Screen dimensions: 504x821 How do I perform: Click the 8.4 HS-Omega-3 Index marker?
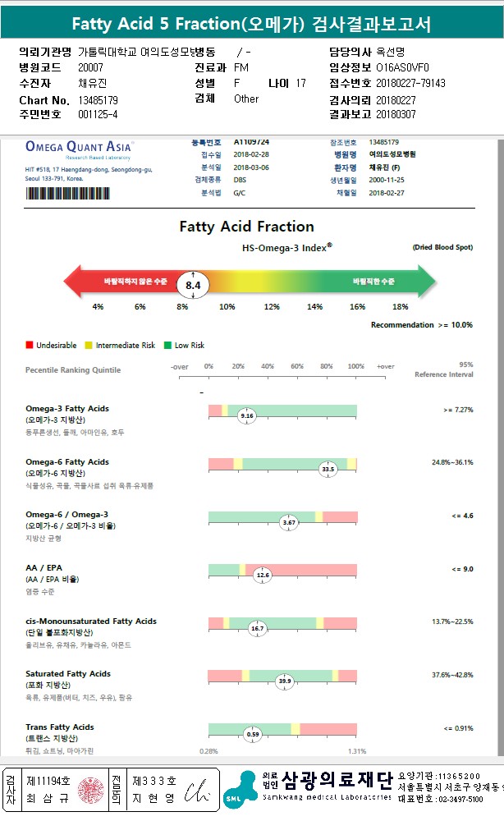click(x=194, y=285)
